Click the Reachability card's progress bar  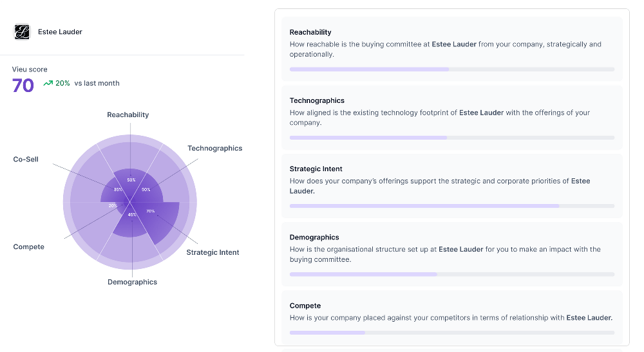tap(452, 69)
